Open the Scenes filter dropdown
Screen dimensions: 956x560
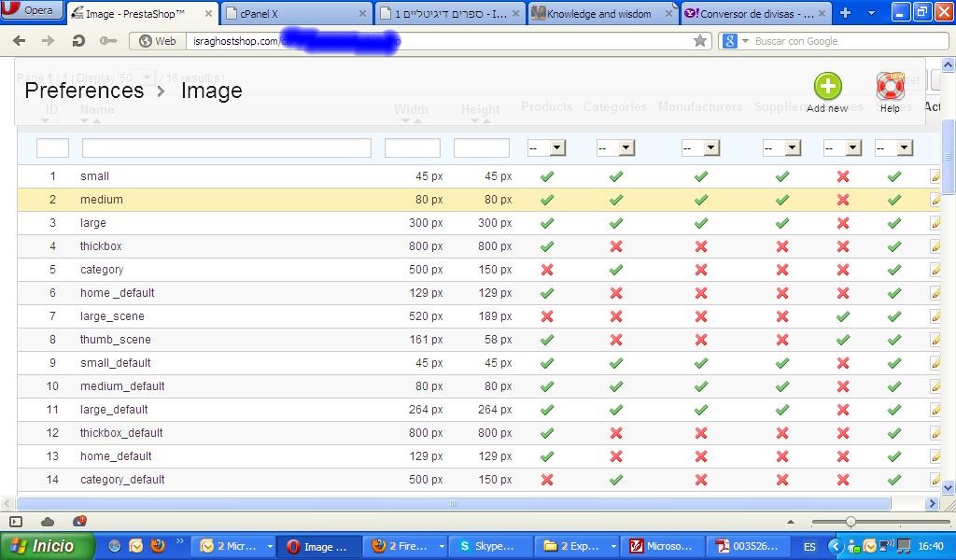point(843,148)
